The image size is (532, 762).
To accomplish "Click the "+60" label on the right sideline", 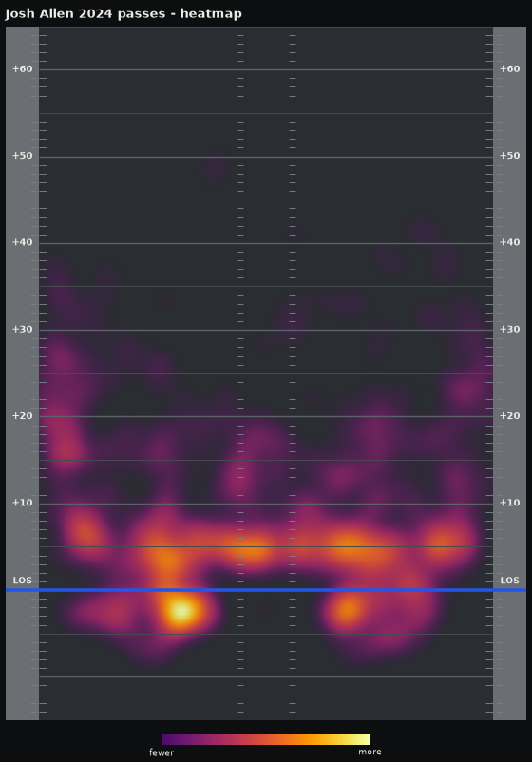I will pos(509,69).
